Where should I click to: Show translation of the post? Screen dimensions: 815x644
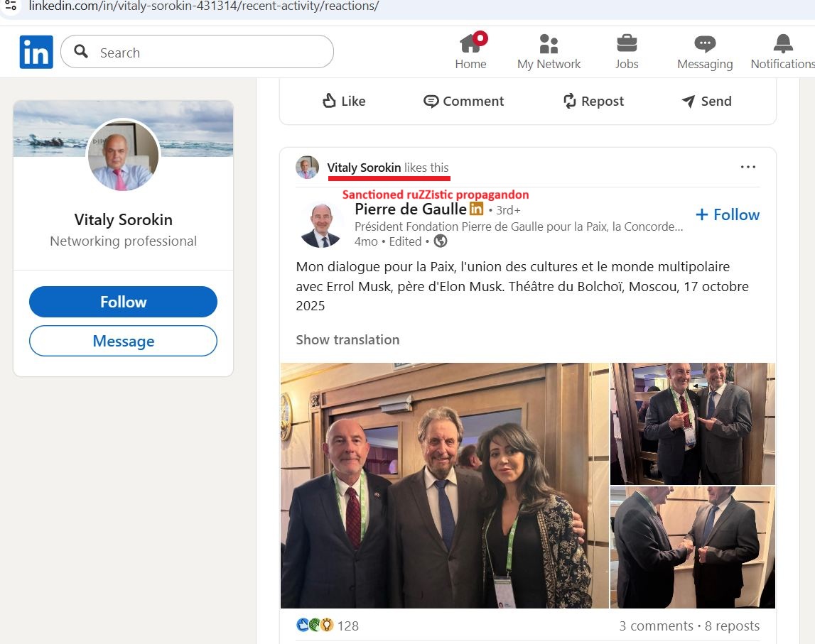coord(347,339)
